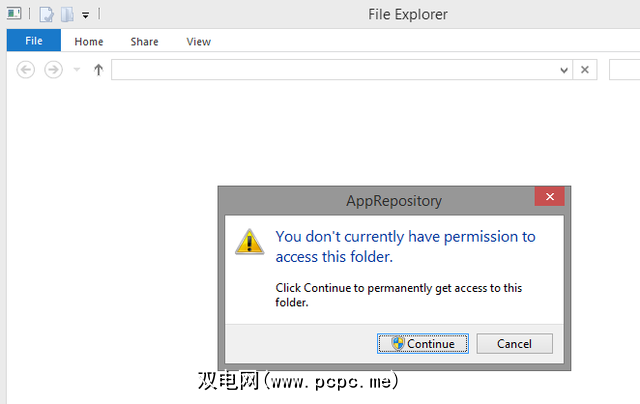
Task: Click the stop loading X button
Action: point(586,70)
